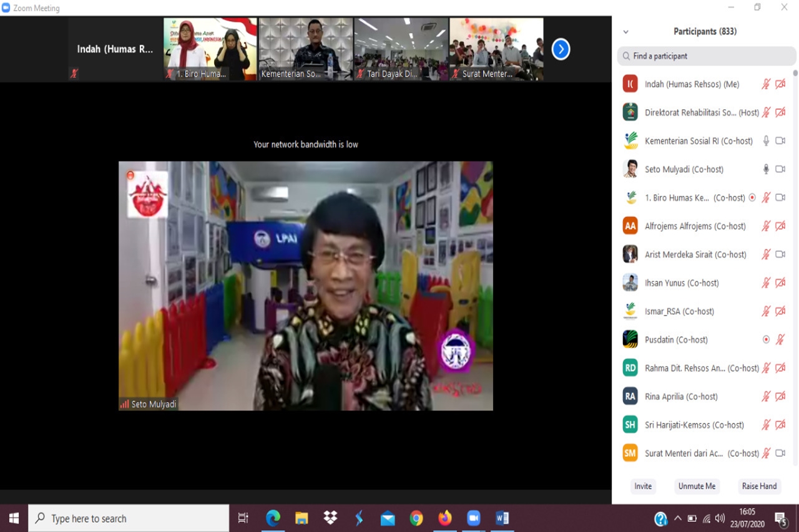Select Surat Menteri dari Ac... SM avatar
Image resolution: width=799 pixels, height=532 pixels.
coord(630,453)
